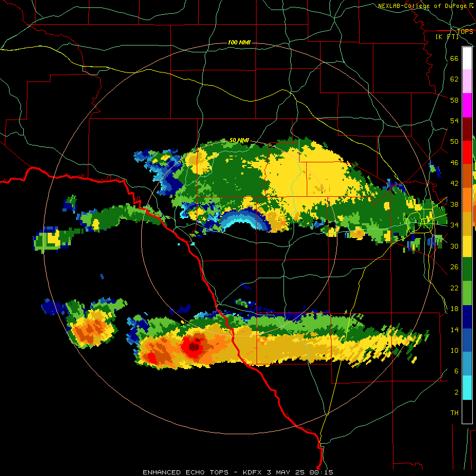Click the bright orange swatch on the legend
The width and height of the screenshot is (476, 476).
pos(467,200)
